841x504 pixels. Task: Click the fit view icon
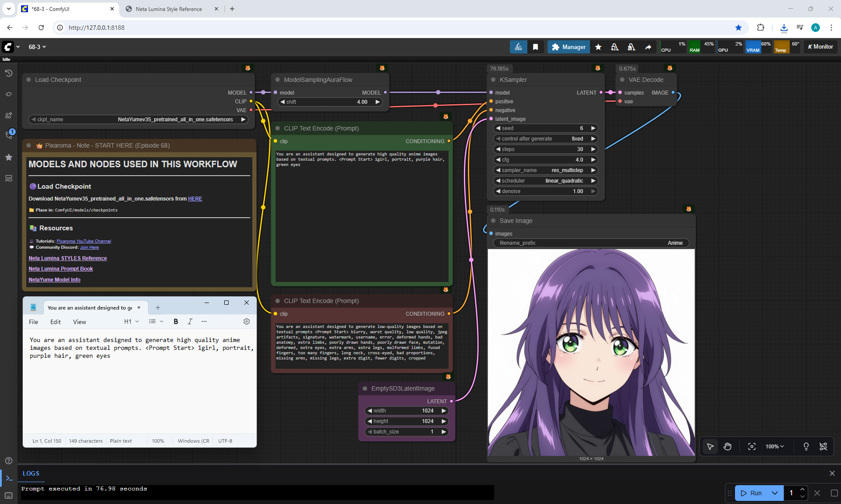click(752, 446)
